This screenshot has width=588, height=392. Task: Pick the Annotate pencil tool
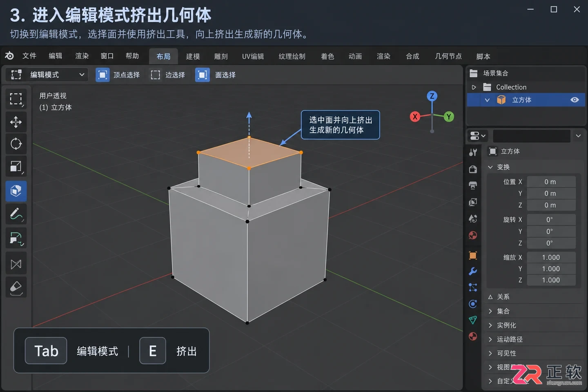pos(16,214)
